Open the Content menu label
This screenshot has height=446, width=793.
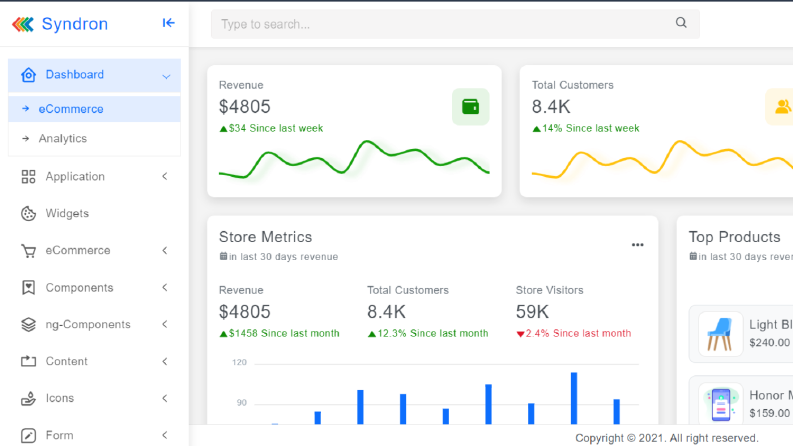coord(66,361)
